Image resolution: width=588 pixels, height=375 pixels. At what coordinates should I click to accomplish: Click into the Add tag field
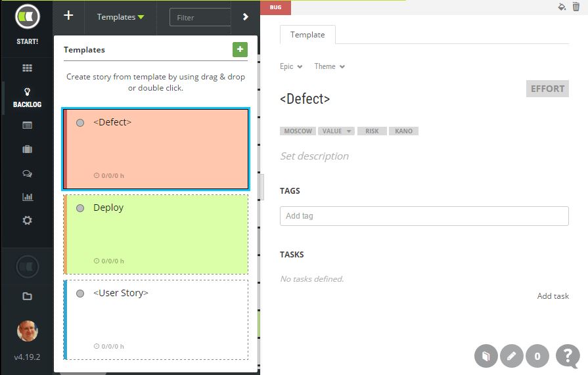[424, 216]
